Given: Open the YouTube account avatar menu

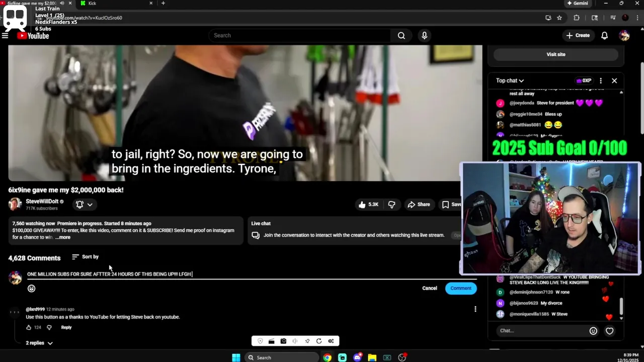Looking at the screenshot, I should [624, 36].
